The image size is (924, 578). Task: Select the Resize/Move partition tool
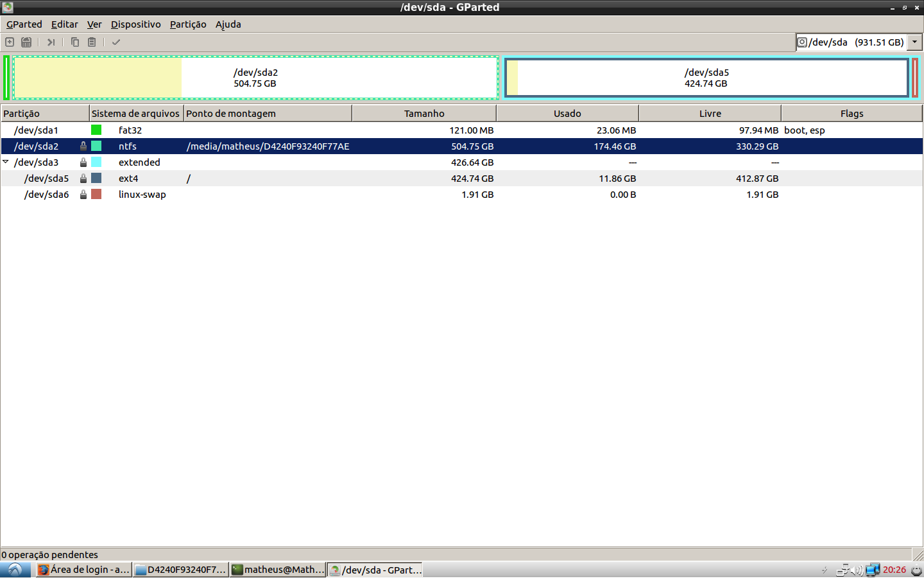[x=51, y=42]
